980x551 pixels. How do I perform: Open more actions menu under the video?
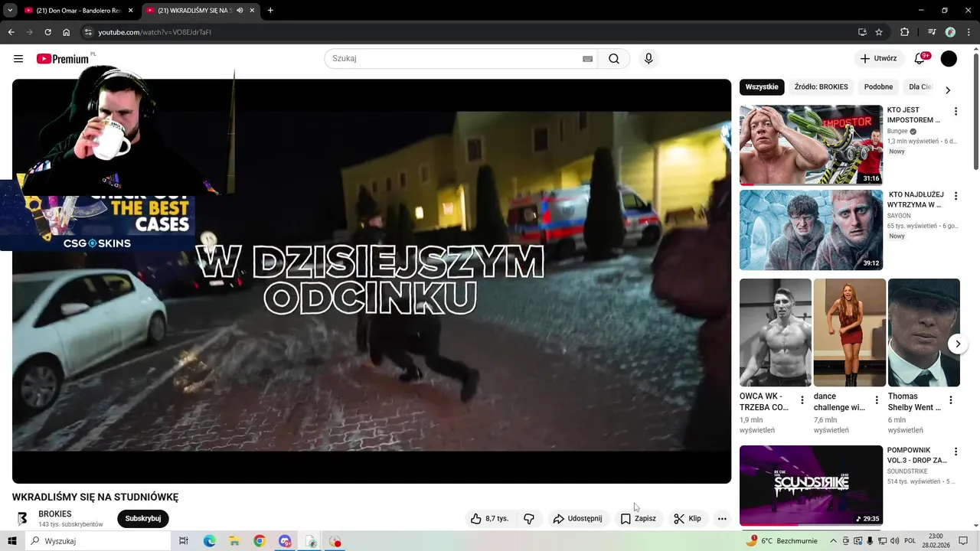(x=722, y=519)
